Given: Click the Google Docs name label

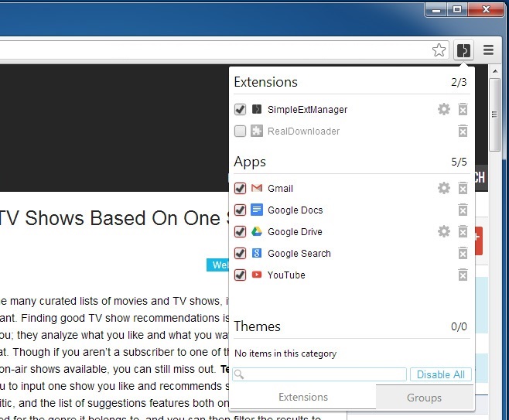Looking at the screenshot, I should (x=295, y=210).
